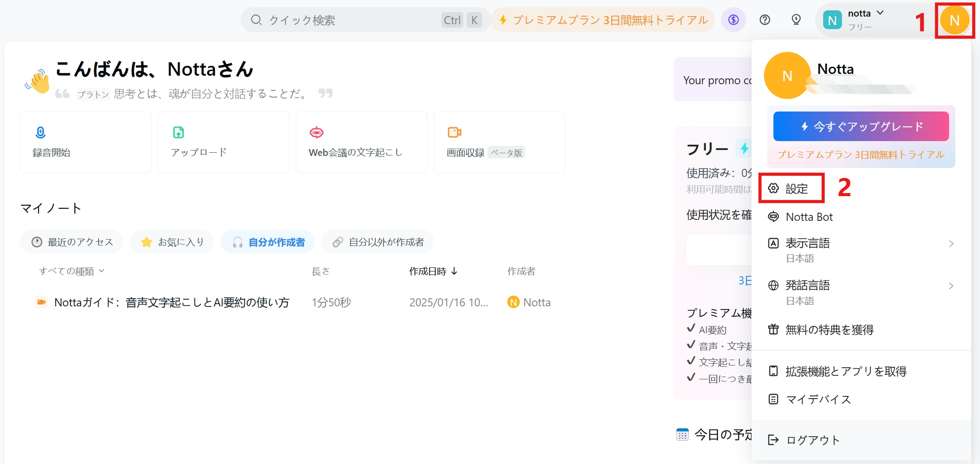Click the gift icon for 無料の特典
The height and width of the screenshot is (464, 980).
point(773,330)
